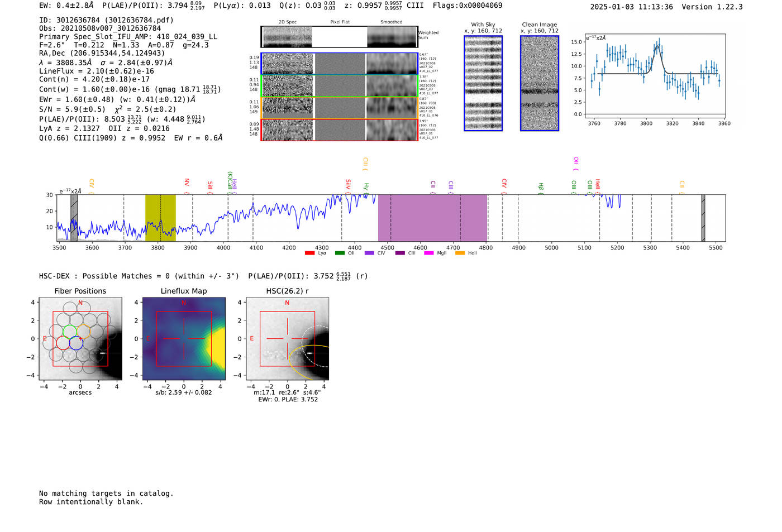Select the CIV legend color swatch
The image size is (782, 532).
point(369,253)
